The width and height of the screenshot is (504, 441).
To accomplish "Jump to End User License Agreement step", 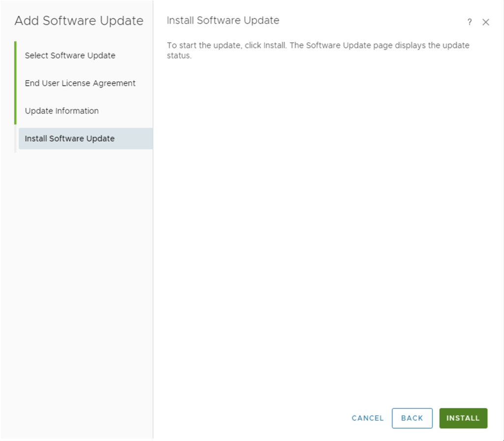I will (80, 83).
